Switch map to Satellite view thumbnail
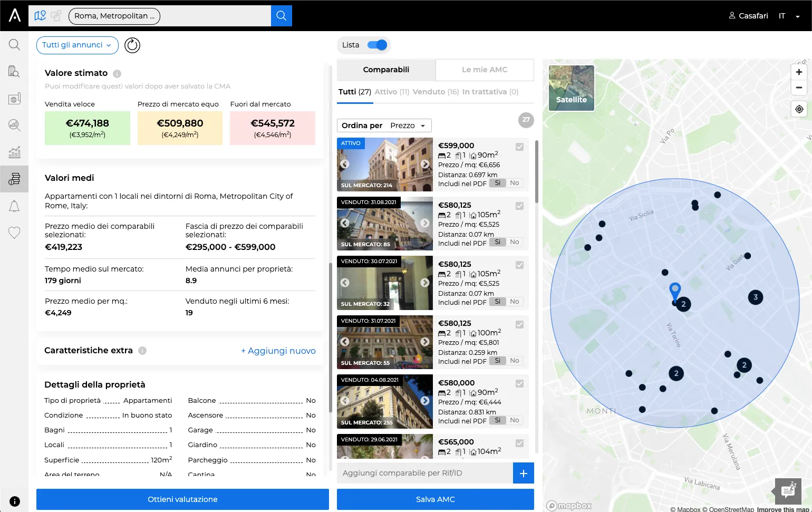Image resolution: width=812 pixels, height=512 pixels. tap(572, 88)
